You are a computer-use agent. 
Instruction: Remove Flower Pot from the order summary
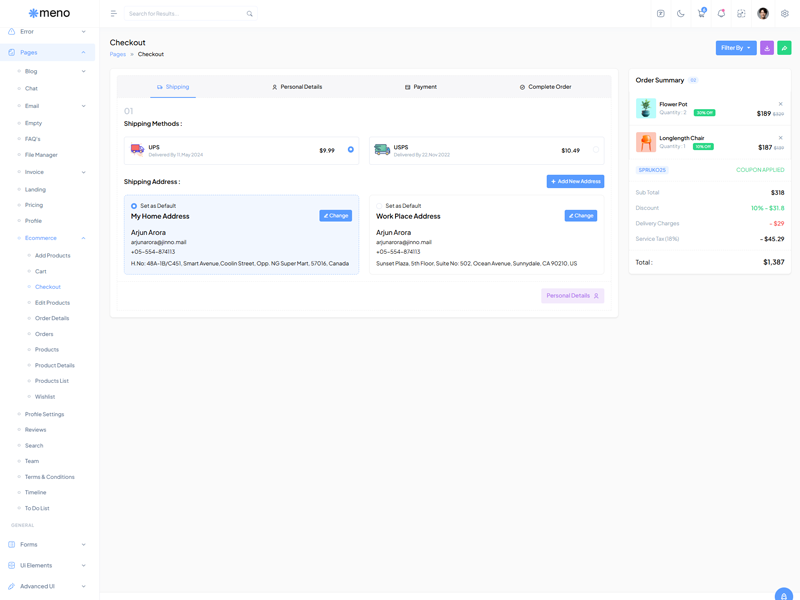tap(781, 104)
